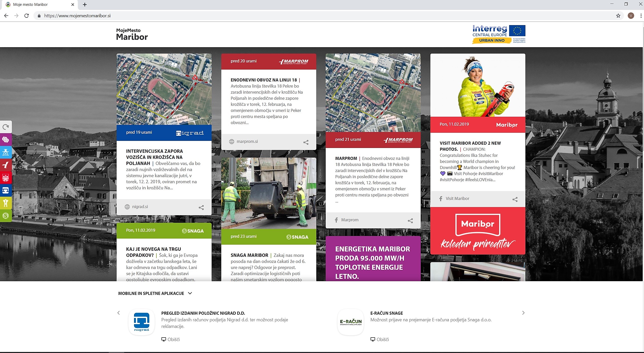Share the marprom.si article card

point(306,142)
